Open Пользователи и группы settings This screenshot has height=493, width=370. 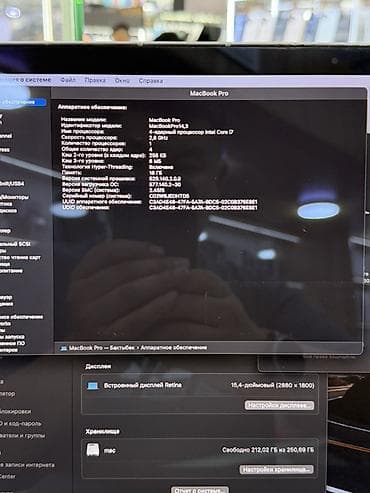[x=23, y=436]
